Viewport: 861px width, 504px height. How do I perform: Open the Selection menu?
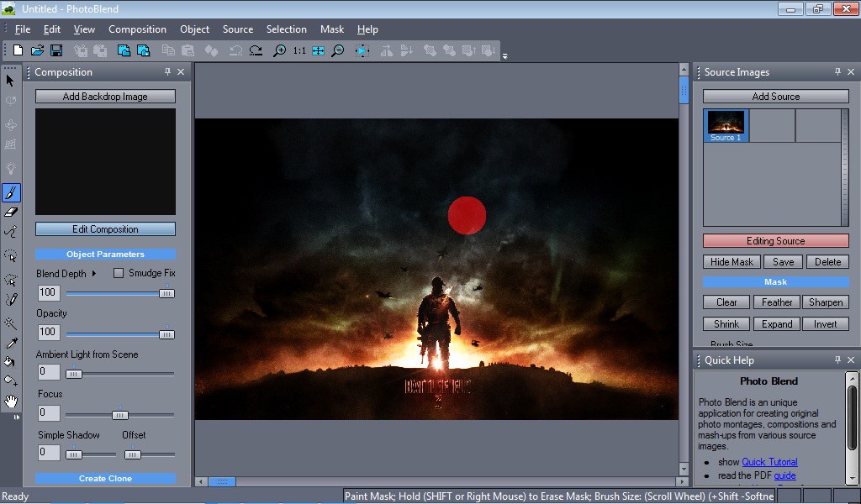pos(286,29)
